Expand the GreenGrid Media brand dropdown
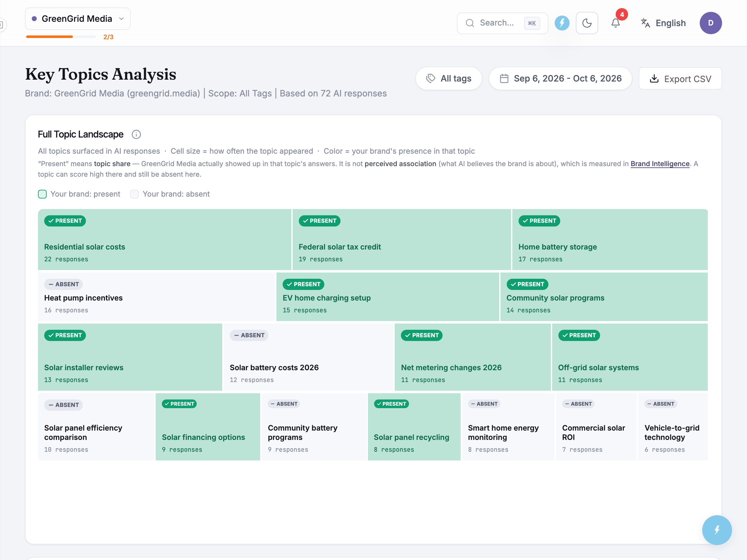 click(78, 19)
